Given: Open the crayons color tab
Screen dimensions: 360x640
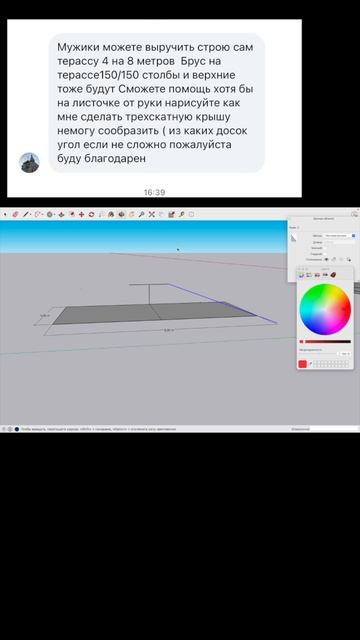Looking at the screenshot, I should click(333, 275).
